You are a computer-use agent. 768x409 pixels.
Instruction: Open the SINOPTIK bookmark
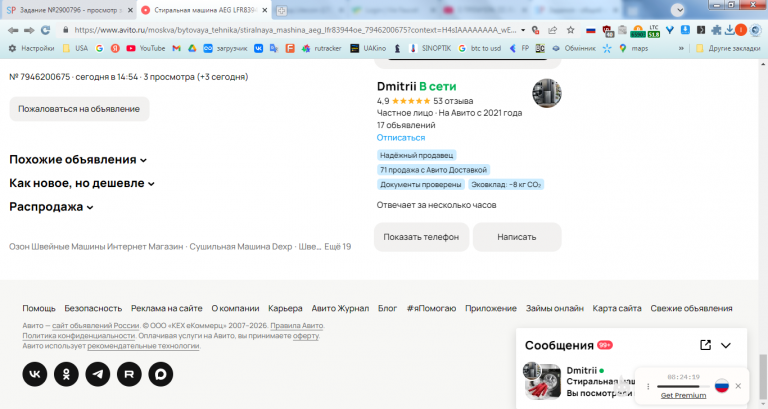click(x=430, y=48)
